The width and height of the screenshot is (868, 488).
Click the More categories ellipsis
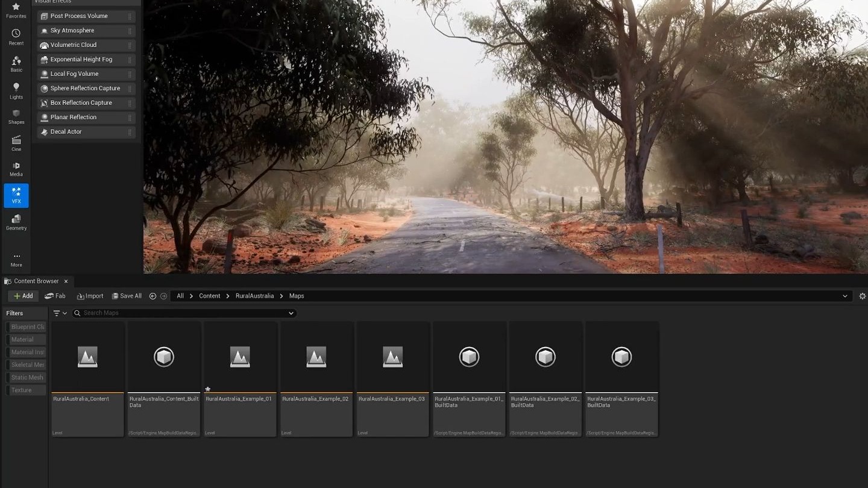16,260
